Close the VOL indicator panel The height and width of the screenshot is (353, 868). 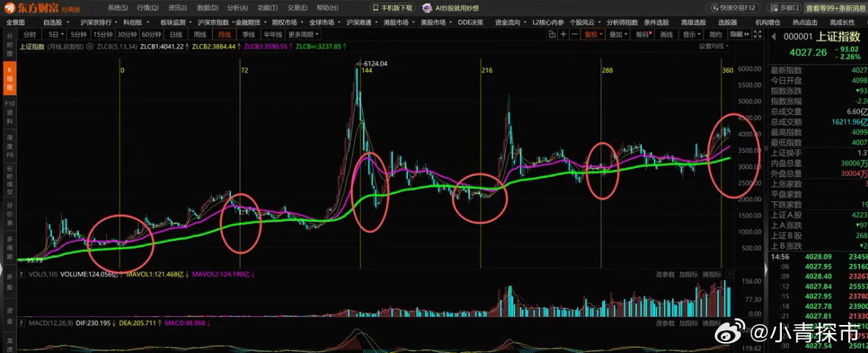[730, 274]
